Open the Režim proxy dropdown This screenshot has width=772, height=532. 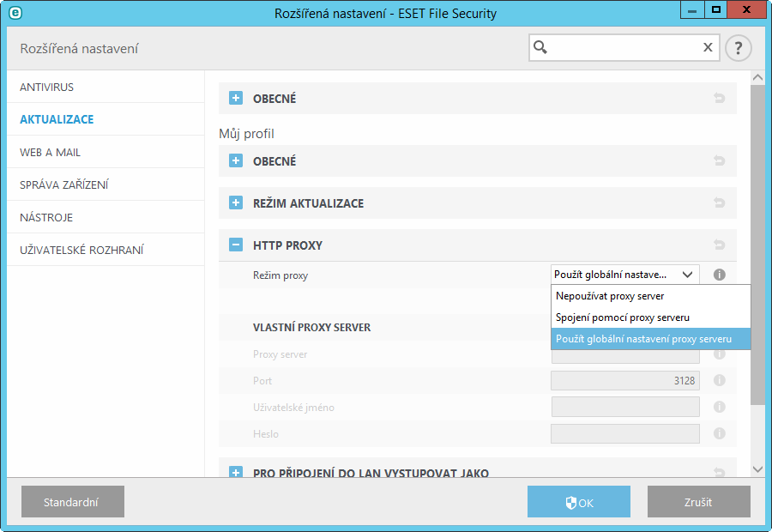[624, 275]
